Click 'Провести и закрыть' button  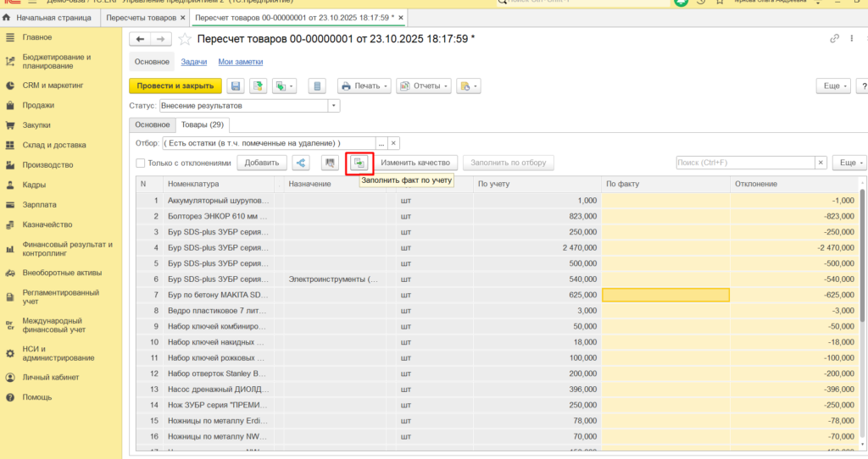coord(175,86)
